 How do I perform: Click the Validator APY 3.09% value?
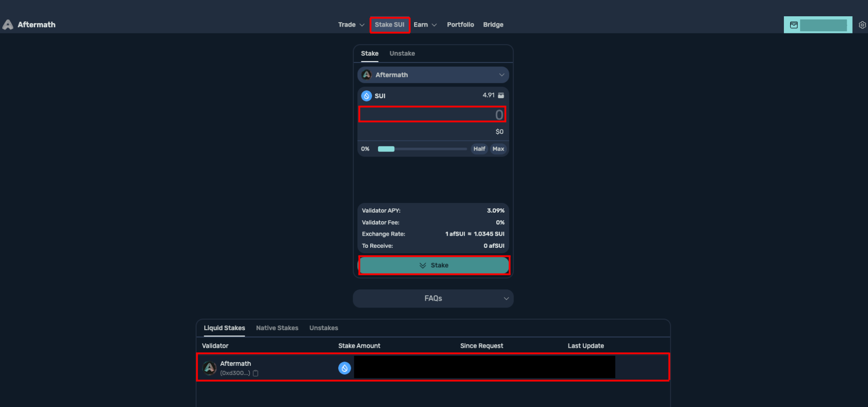[495, 211]
